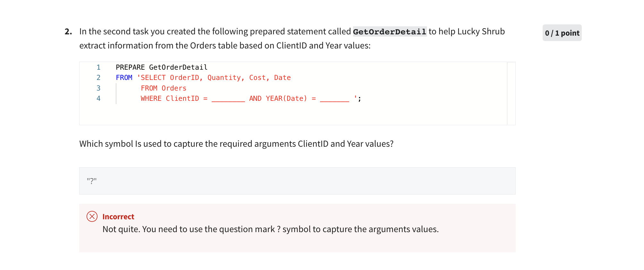Screen dimensions: 644x270
Task: Click the answer input field containing "?"
Action: tap(297, 181)
